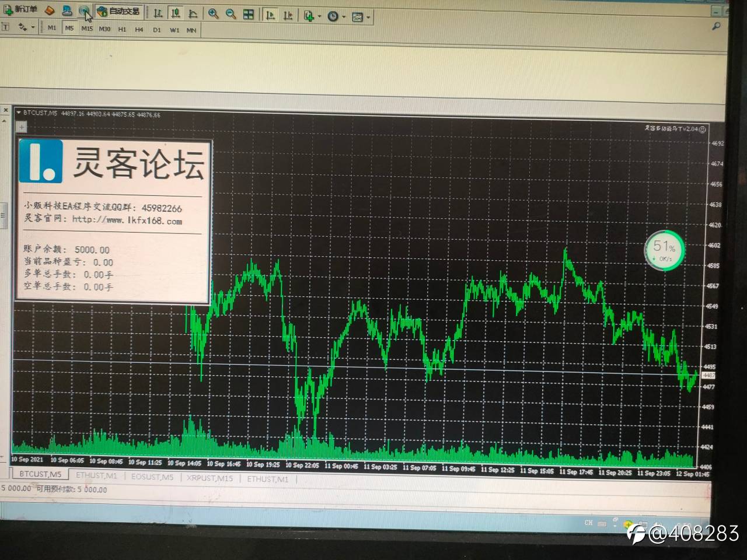The image size is (747, 560).
Task: Click the CH language indicator in taskbar
Action: click(x=588, y=523)
